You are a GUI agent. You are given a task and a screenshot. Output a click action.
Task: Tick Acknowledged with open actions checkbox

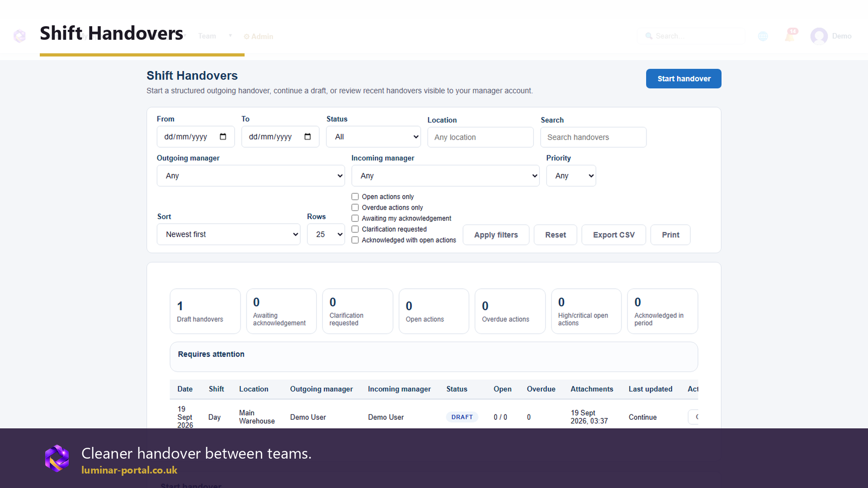355,240
